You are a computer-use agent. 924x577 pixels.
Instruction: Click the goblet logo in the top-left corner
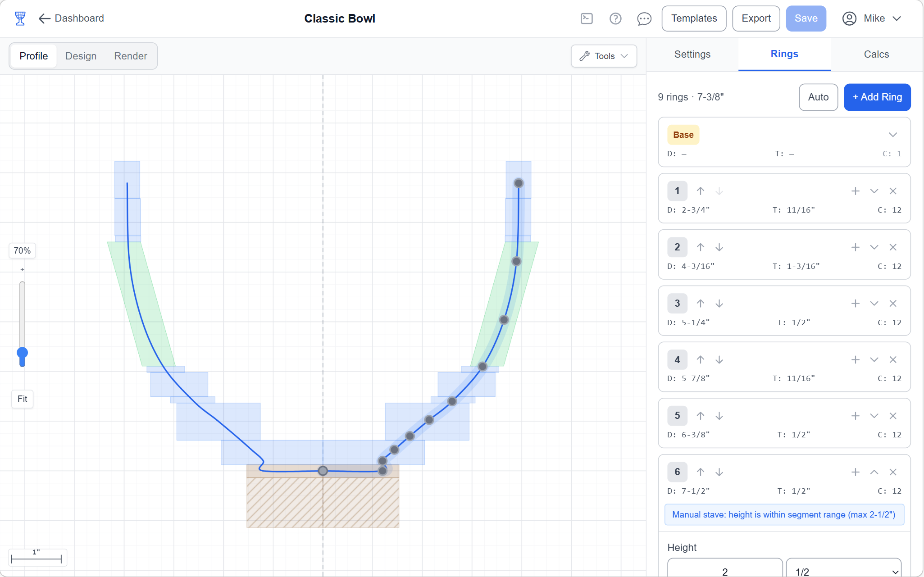pyautogui.click(x=19, y=18)
